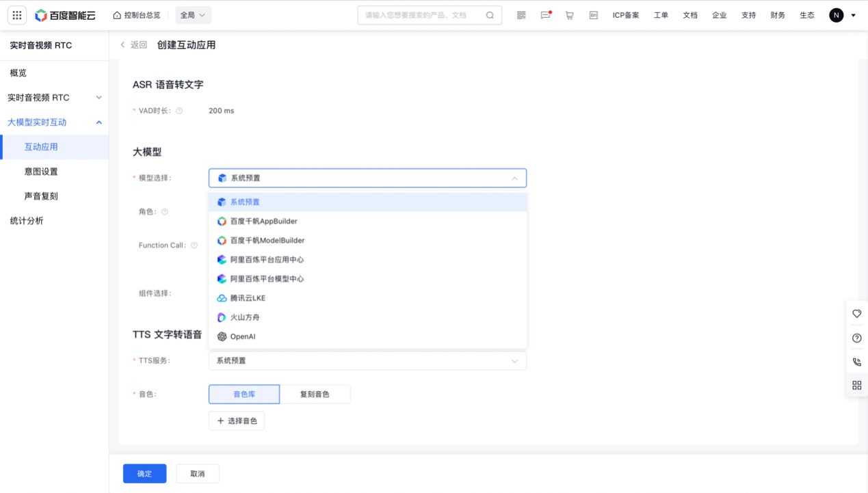Viewport: 868px width, 493px height.
Task: Open 企业 in the top menu
Action: [x=720, y=15]
